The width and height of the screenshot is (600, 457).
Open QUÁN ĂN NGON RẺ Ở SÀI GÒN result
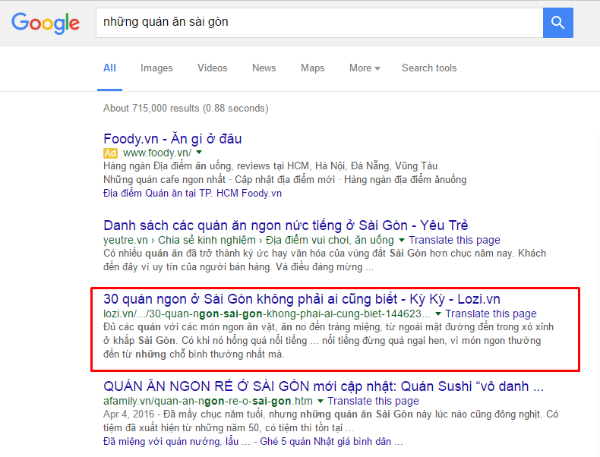(323, 387)
